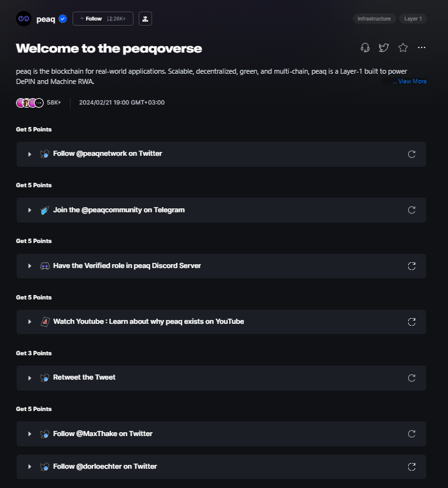Select the Infrastructure tag
Image resolution: width=448 pixels, height=488 pixels.
[374, 19]
